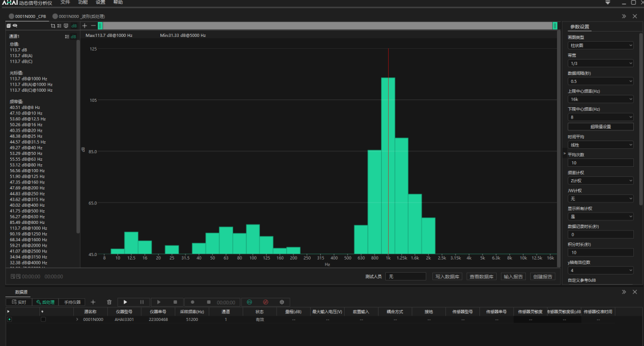Image resolution: width=644 pixels, height=346 pixels.
Task: Click the double-chevron icon above parameter panel
Action: tap(624, 17)
